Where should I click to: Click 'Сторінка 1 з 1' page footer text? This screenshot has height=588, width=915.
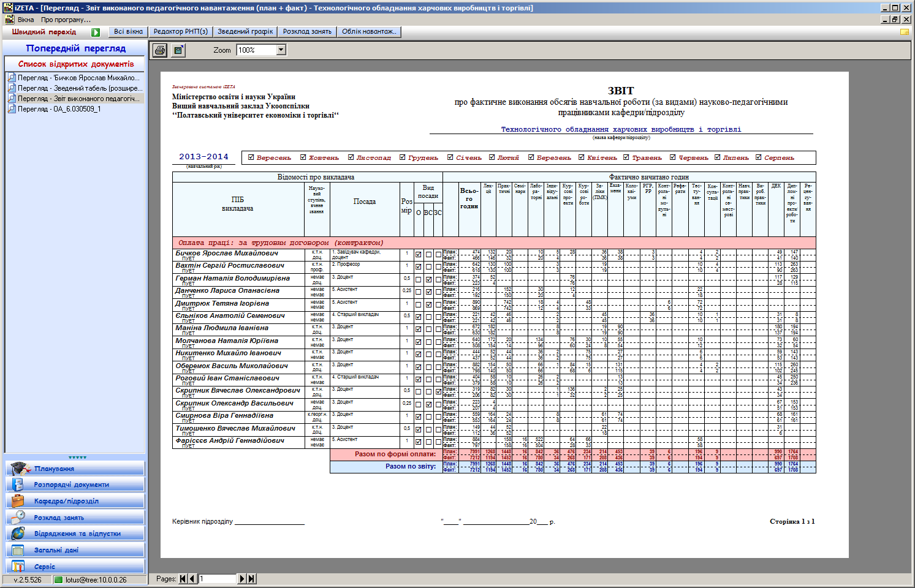792,521
